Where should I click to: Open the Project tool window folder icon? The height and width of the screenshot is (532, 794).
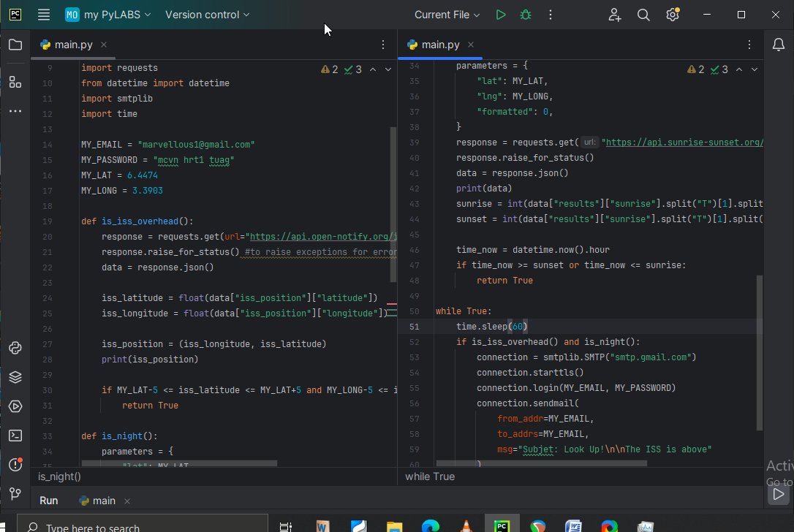[x=15, y=45]
